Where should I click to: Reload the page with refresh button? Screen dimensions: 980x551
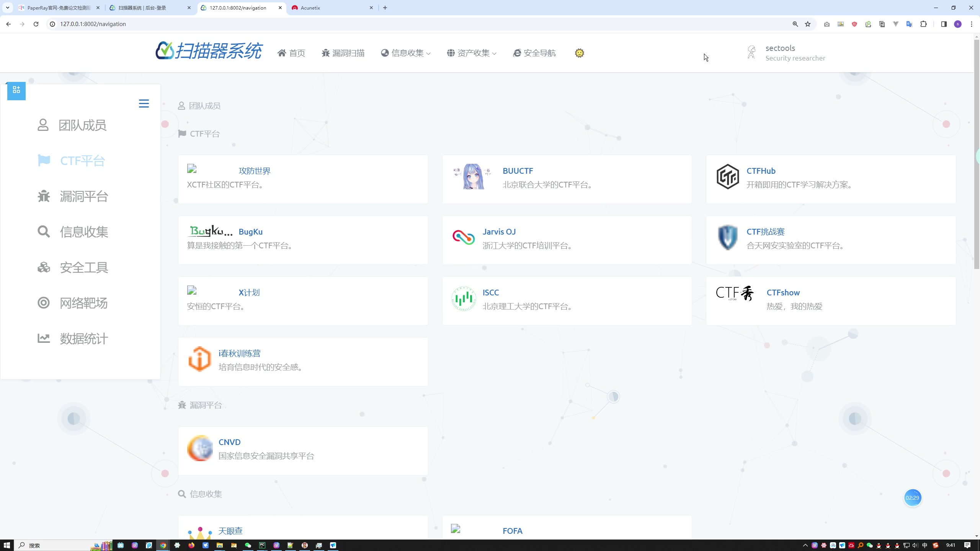click(x=36, y=24)
